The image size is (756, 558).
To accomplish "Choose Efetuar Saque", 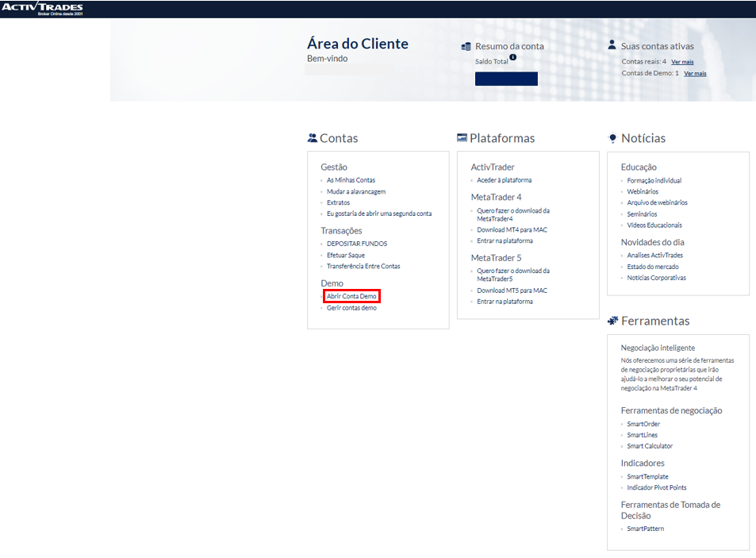I will pos(346,256).
